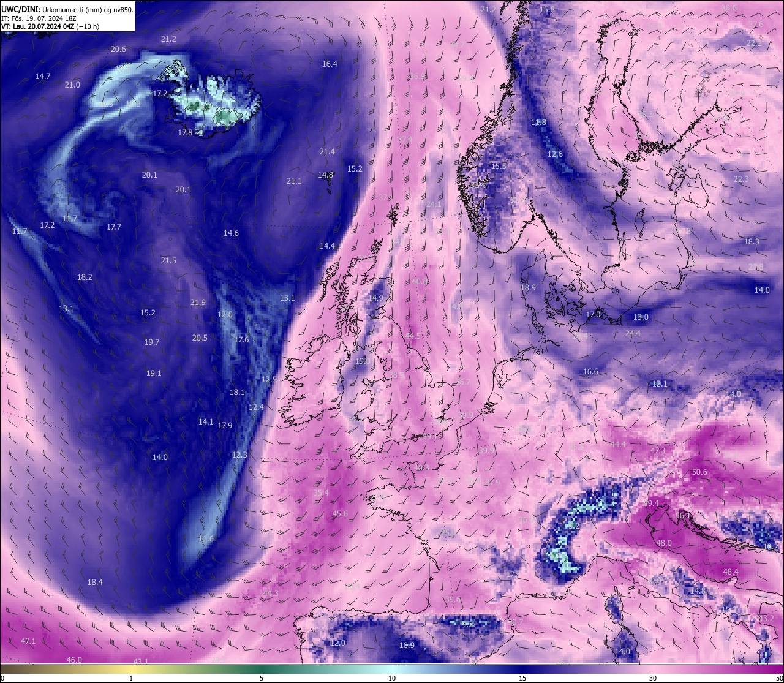Click the 18.3 value at right edge
784x683 pixels.
(x=752, y=242)
